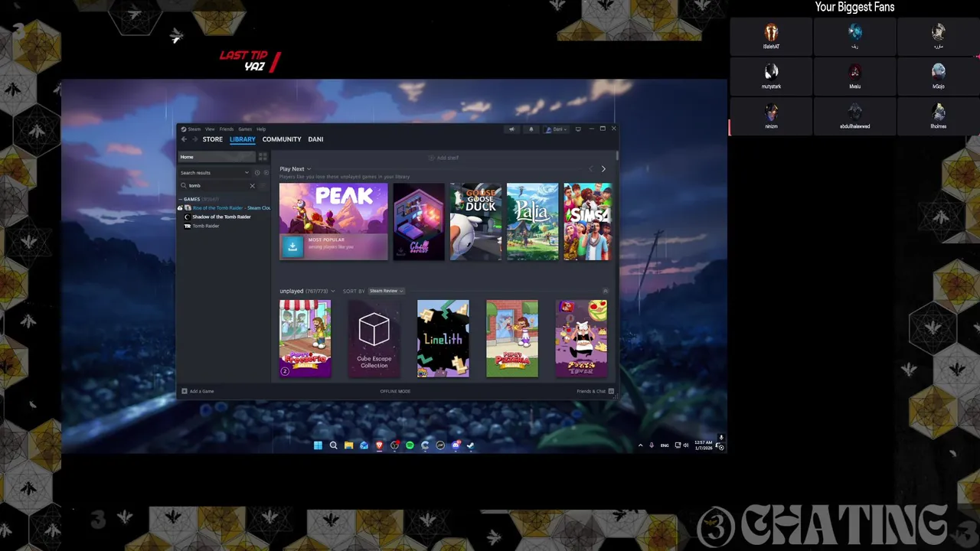980x551 pixels.
Task: Go to the STORE tab
Action: click(213, 139)
